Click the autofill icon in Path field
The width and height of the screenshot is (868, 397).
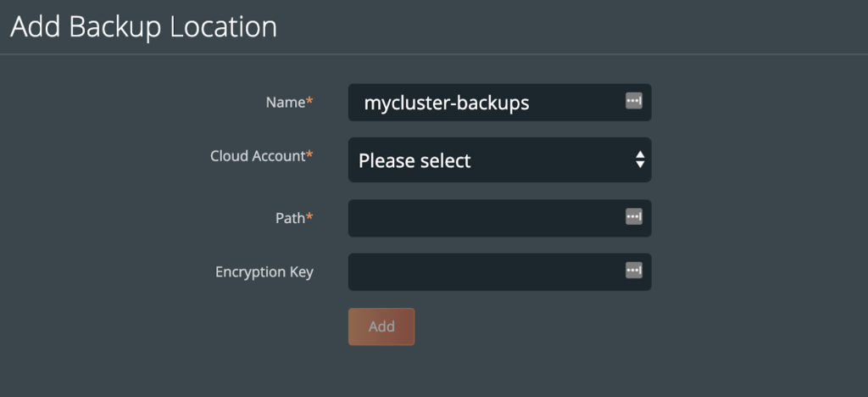point(633,217)
